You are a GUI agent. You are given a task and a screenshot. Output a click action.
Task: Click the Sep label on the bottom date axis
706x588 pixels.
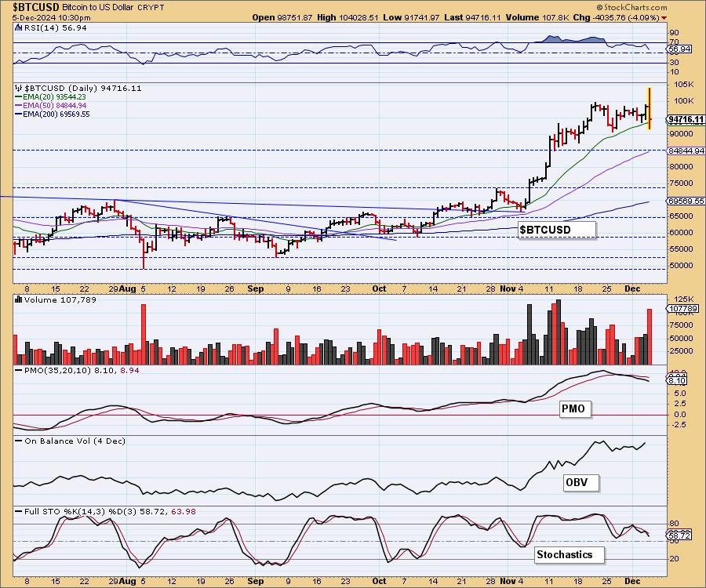(255, 581)
